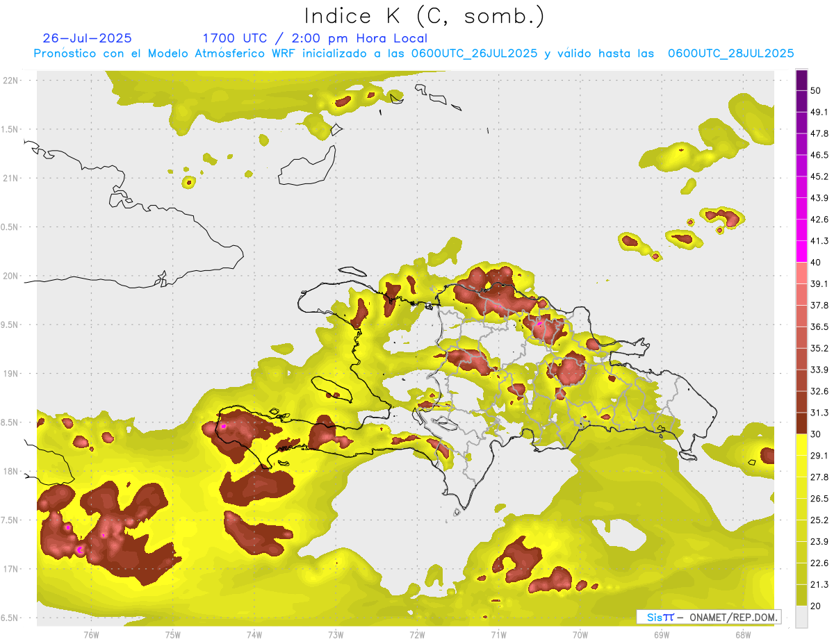Click the "50" color scale label
834x644 pixels.
coord(816,91)
